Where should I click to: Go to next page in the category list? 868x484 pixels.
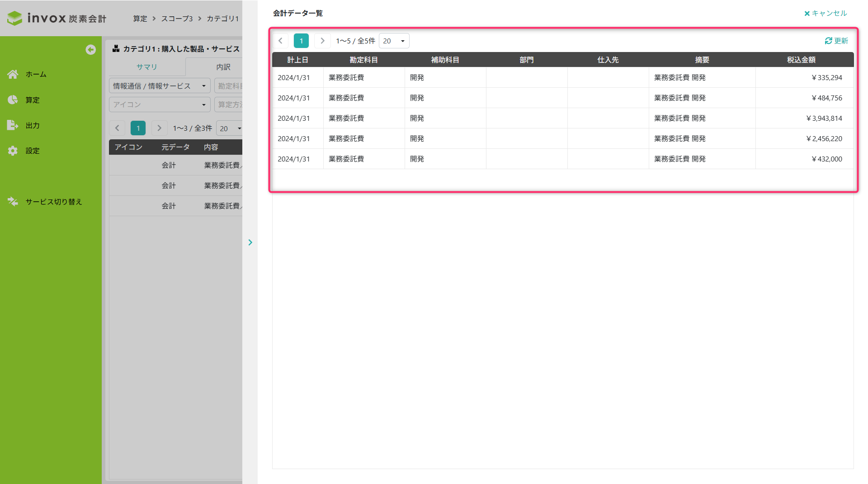[159, 128]
